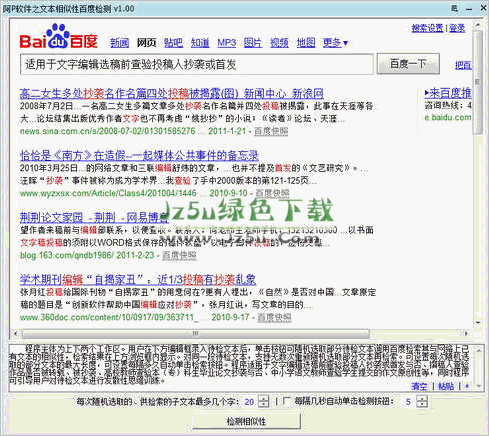Minimize the 阿P软件 window
489x436 pixels.
point(469,9)
